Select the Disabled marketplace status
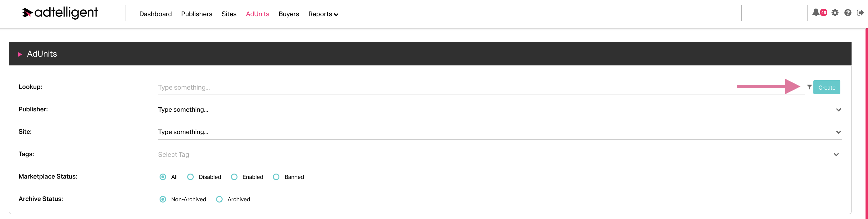The height and width of the screenshot is (219, 868). point(190,177)
